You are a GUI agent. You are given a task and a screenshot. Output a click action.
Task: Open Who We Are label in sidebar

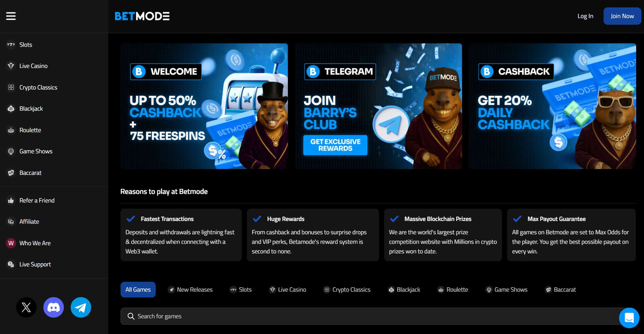click(35, 243)
